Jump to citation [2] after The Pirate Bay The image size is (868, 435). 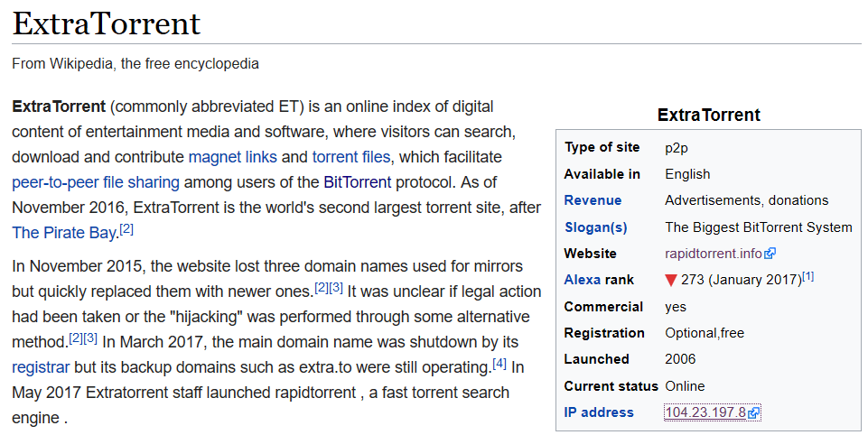(126, 229)
